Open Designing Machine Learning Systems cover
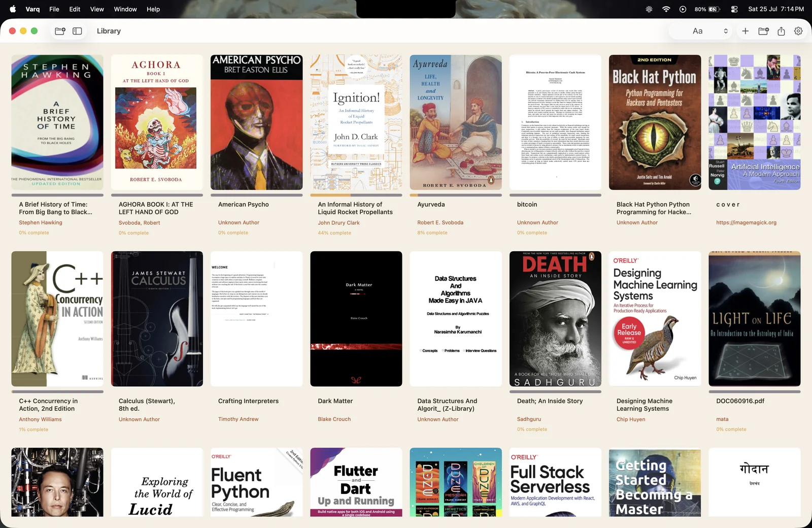 pos(655,319)
